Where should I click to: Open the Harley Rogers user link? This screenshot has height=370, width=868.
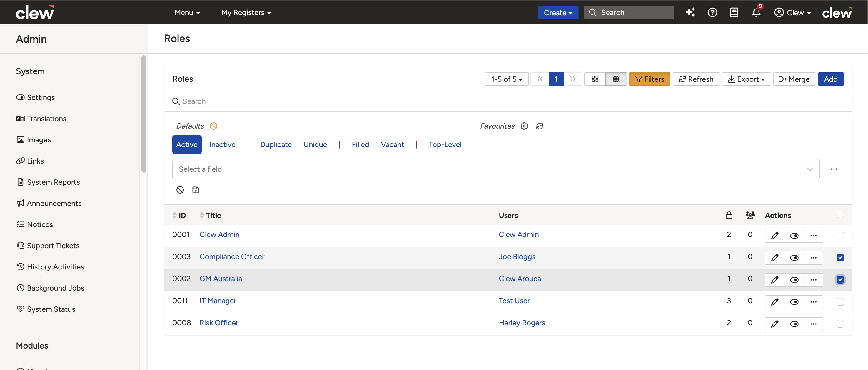coord(522,323)
